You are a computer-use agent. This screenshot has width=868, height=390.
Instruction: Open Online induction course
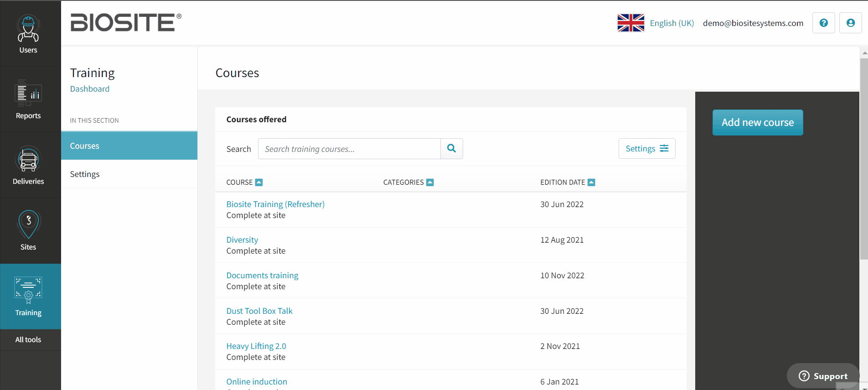point(257,382)
